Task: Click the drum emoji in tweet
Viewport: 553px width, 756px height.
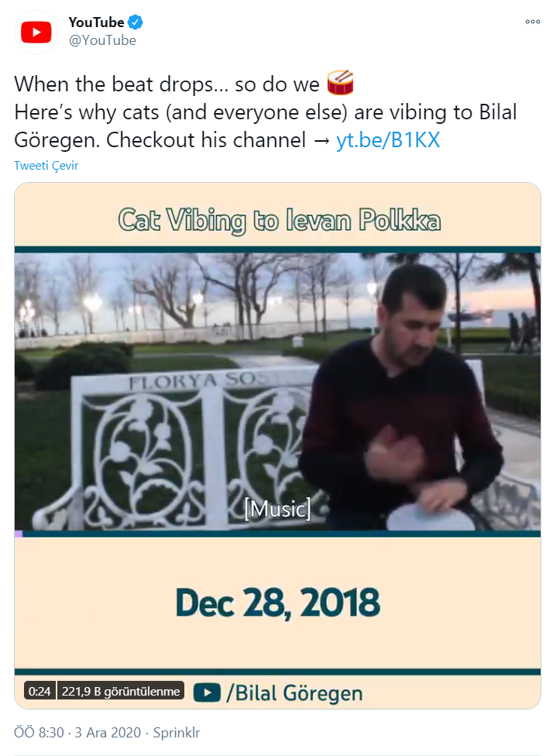Action: (340, 83)
